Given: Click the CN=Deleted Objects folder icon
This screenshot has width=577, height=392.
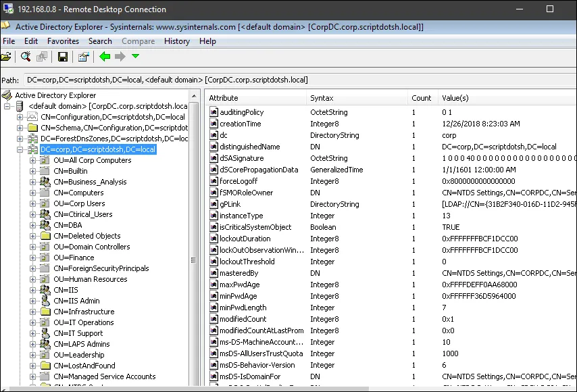Looking at the screenshot, I should click(x=45, y=236).
